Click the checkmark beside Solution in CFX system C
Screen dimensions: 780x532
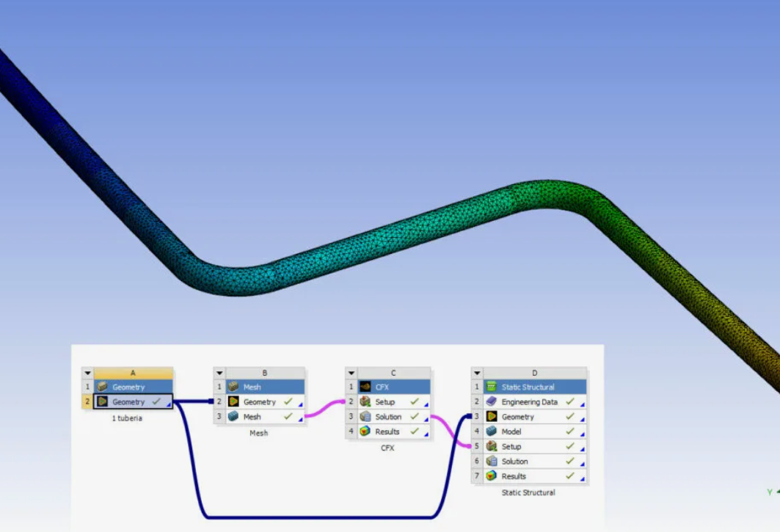click(415, 416)
